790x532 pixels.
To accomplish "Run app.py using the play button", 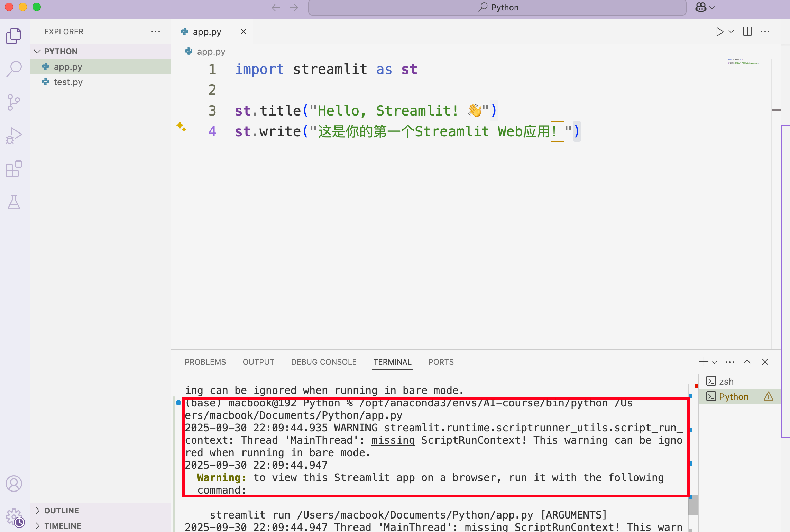I will click(719, 31).
